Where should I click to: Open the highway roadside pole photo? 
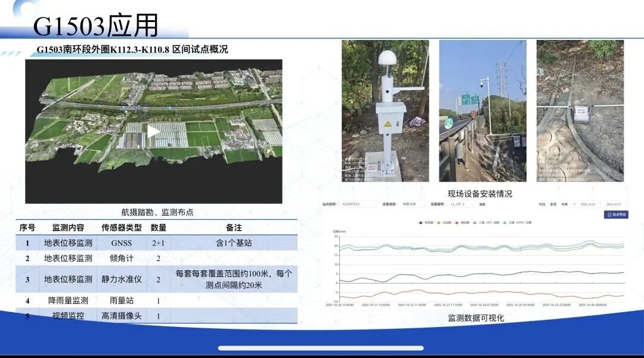482,111
